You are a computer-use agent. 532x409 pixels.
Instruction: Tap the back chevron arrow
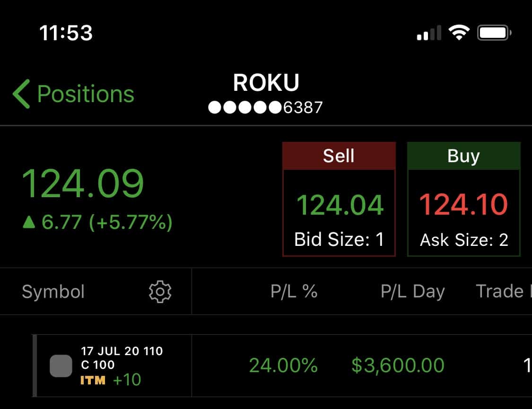tap(21, 94)
